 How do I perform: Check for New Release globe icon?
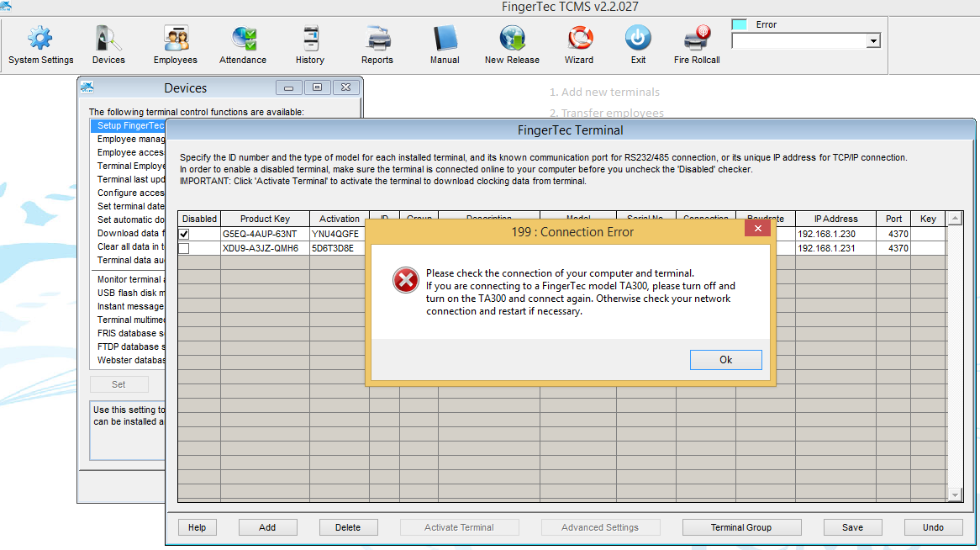512,45
